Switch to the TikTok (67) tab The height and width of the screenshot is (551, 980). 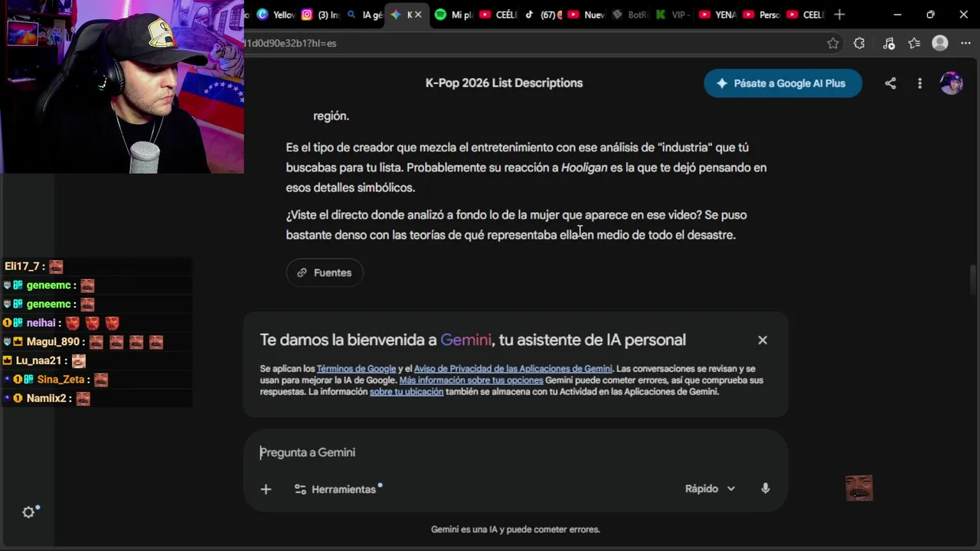tap(542, 15)
